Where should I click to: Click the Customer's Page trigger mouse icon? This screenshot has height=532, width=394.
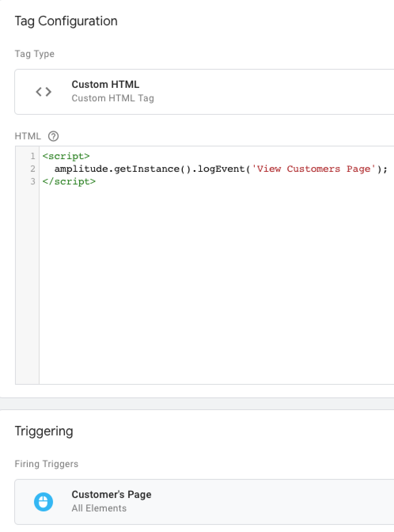tap(44, 502)
